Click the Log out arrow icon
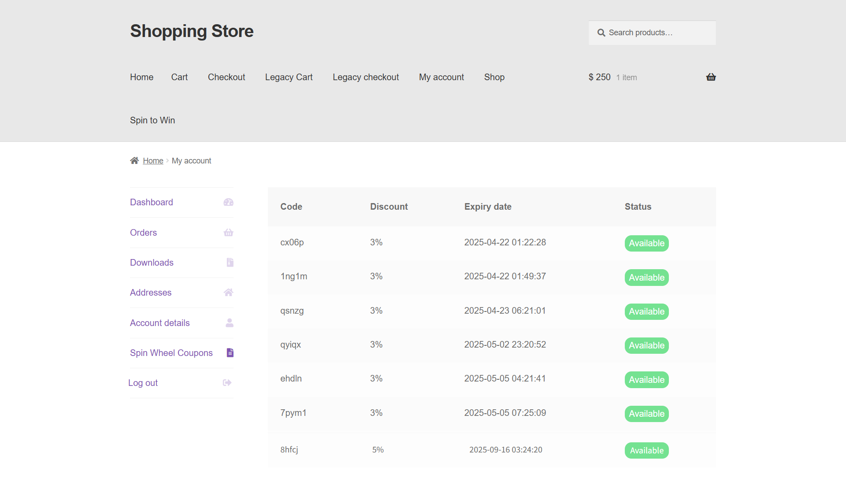Viewport: 846px width, 504px height. point(227,383)
